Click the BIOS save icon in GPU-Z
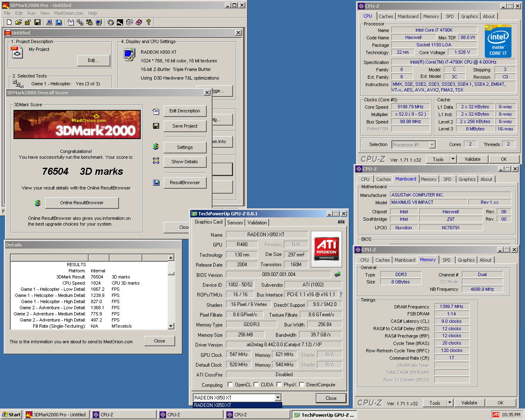525x420 pixels. tap(338, 274)
